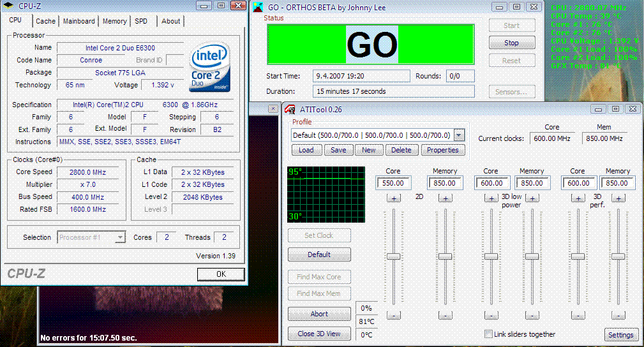The image size is (644, 347).
Task: Open ATITool Settings
Action: [621, 335]
